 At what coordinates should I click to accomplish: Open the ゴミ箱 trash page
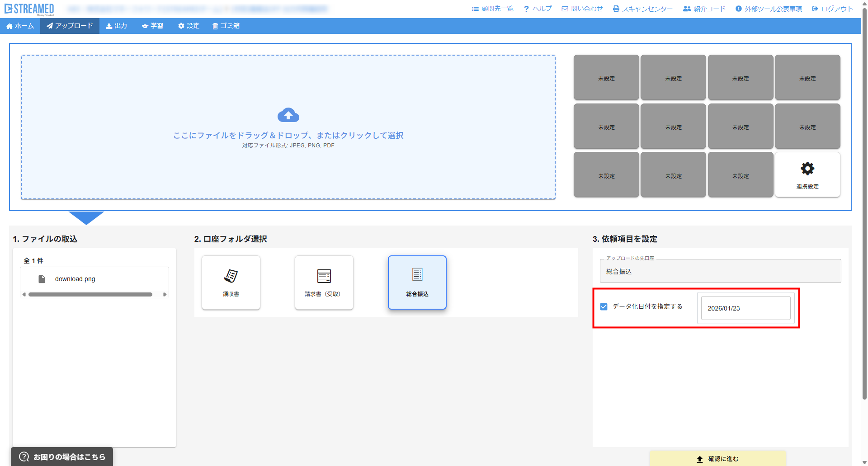click(x=226, y=26)
